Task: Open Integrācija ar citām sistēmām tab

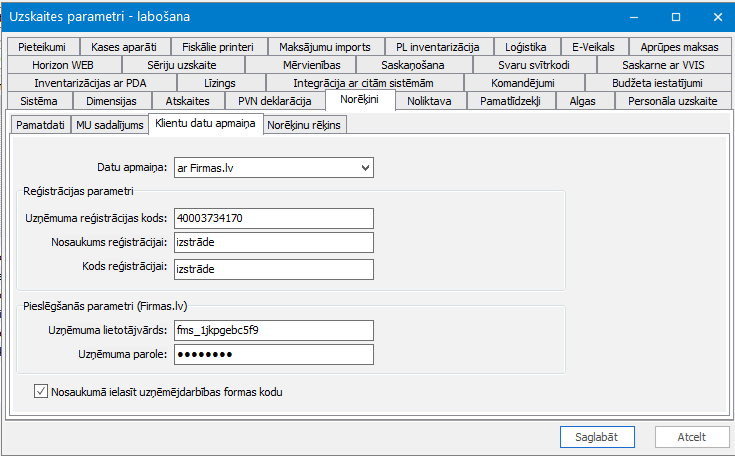Action: [364, 83]
